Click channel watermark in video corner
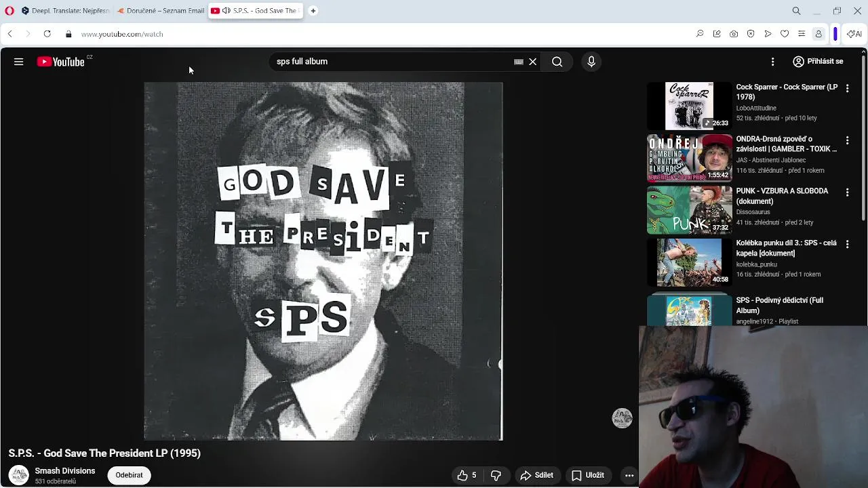The height and width of the screenshot is (488, 868). tap(622, 418)
